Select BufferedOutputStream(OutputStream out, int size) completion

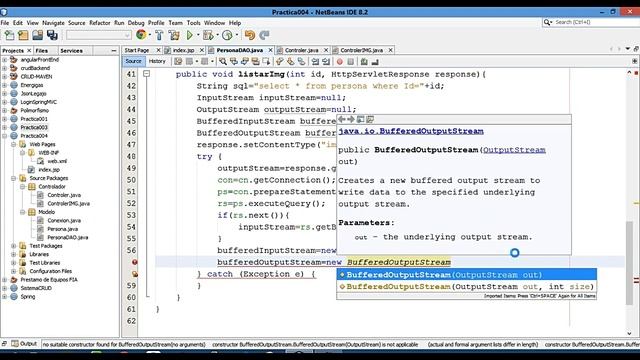point(467,287)
